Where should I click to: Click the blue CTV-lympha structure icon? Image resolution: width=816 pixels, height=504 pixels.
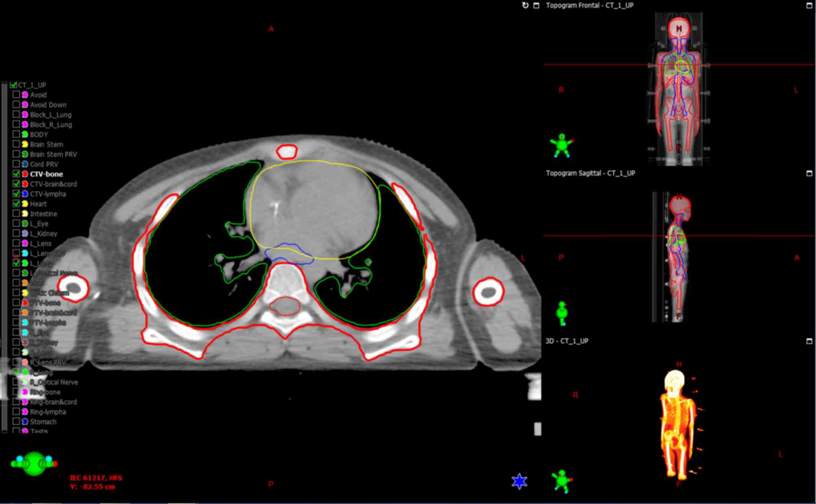pos(25,194)
